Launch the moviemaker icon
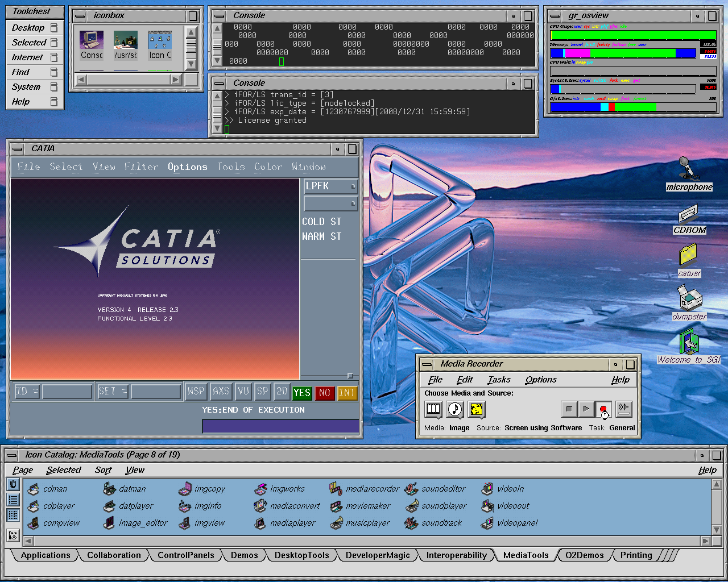 click(336, 506)
